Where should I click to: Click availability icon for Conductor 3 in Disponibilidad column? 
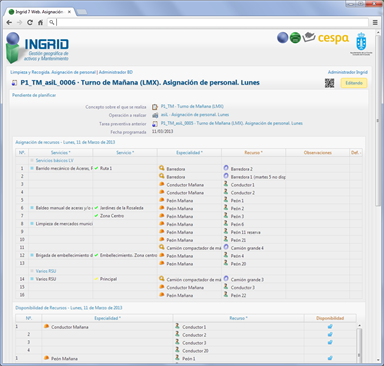point(330,342)
